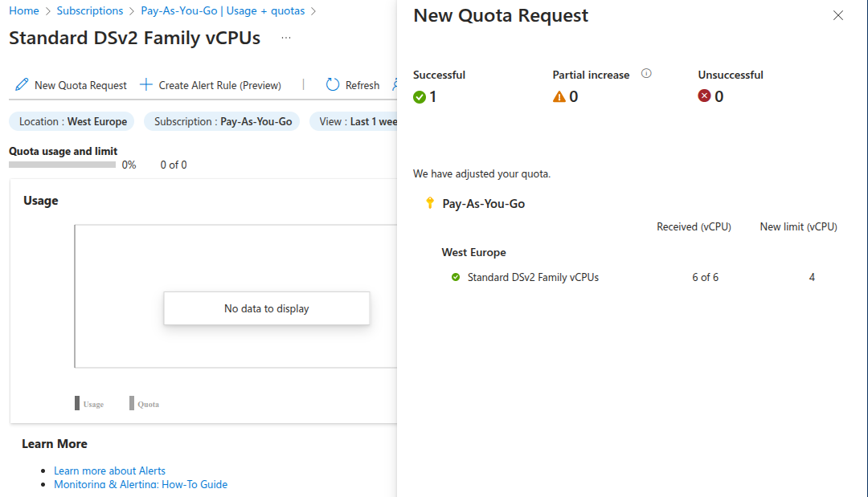Click the Refresh icon on the toolbar

pos(331,84)
